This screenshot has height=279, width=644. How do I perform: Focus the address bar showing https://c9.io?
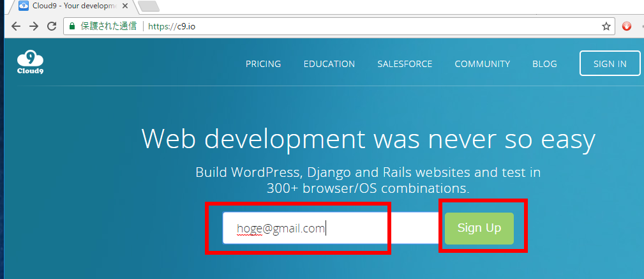pos(339,26)
